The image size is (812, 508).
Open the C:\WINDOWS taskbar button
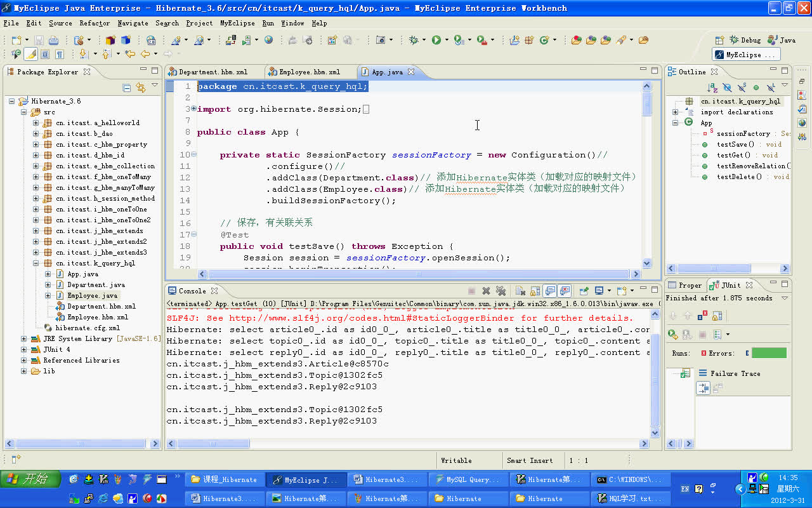[x=631, y=480]
